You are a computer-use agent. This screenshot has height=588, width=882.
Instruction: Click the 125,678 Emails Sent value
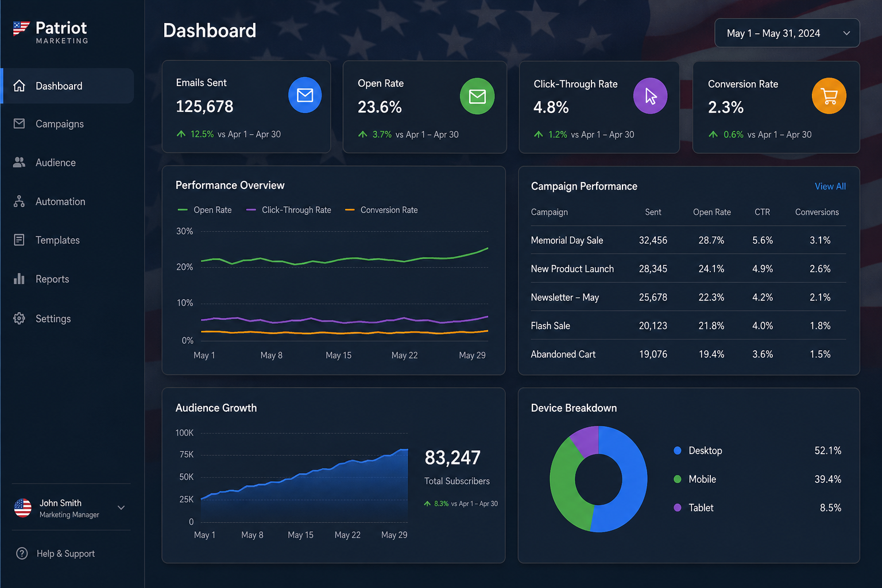(x=204, y=106)
